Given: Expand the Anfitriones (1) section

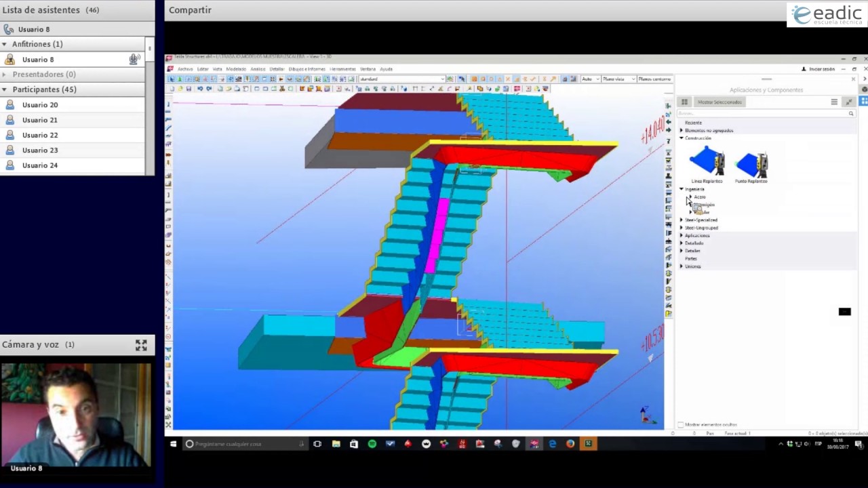Looking at the screenshot, I should tap(5, 44).
